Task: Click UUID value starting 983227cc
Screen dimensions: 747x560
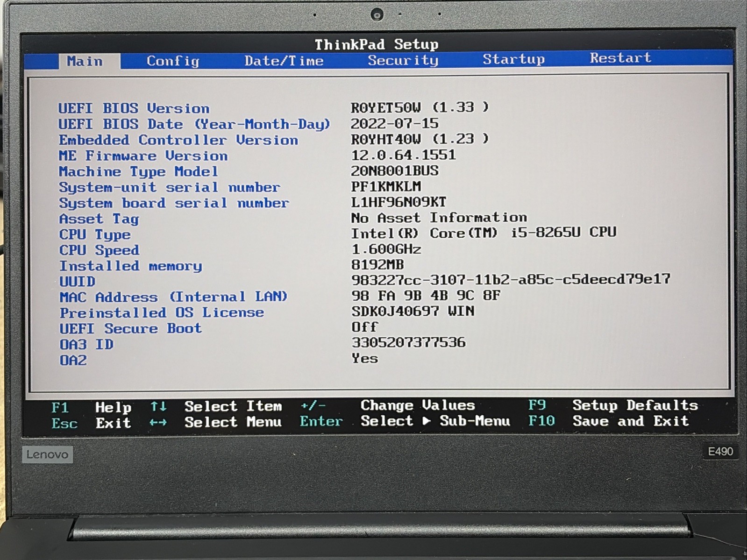Action: point(511,280)
